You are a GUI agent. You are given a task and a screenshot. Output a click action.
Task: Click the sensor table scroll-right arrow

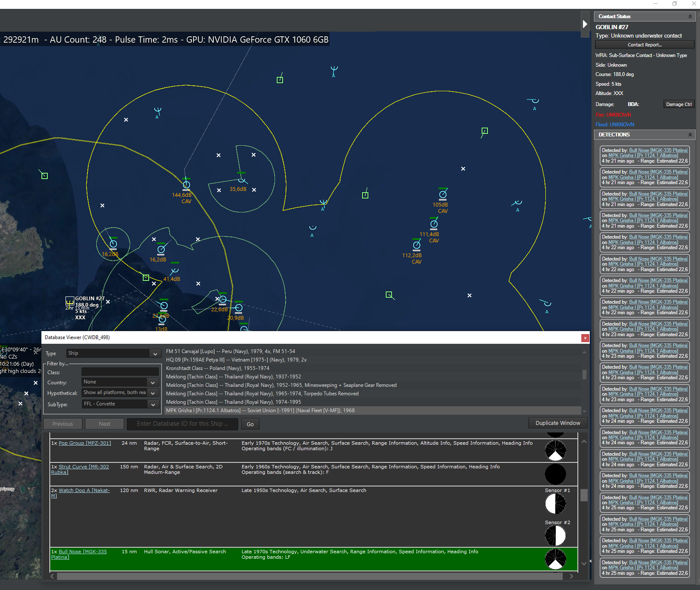(x=571, y=576)
